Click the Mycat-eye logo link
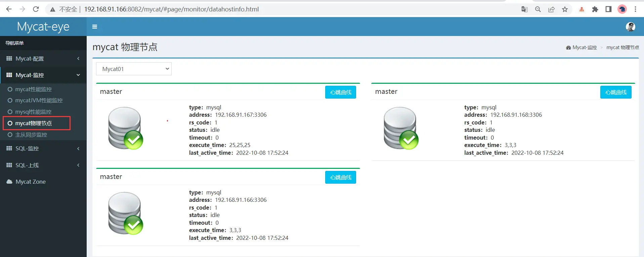The height and width of the screenshot is (257, 644). coord(43,27)
